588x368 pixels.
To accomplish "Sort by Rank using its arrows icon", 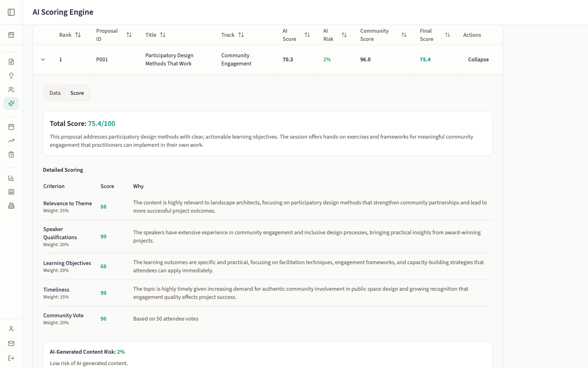I will pyautogui.click(x=78, y=35).
